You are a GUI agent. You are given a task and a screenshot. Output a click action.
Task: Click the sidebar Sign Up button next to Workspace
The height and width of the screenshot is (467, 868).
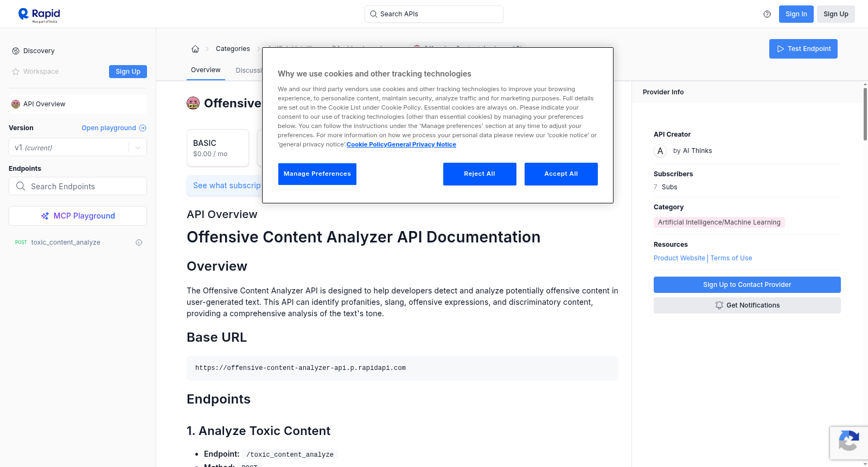tap(128, 72)
